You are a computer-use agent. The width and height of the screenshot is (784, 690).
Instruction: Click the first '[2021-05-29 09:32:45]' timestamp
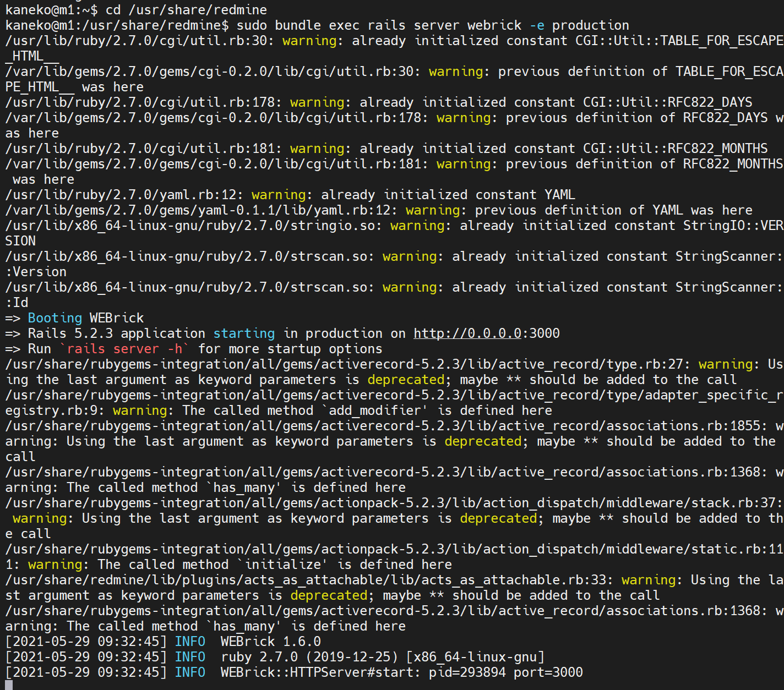coord(86,642)
